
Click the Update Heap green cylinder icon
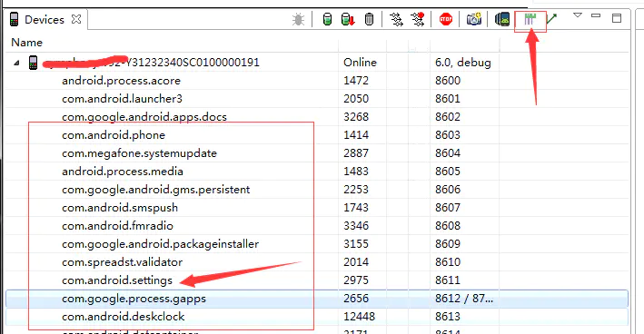(327, 19)
